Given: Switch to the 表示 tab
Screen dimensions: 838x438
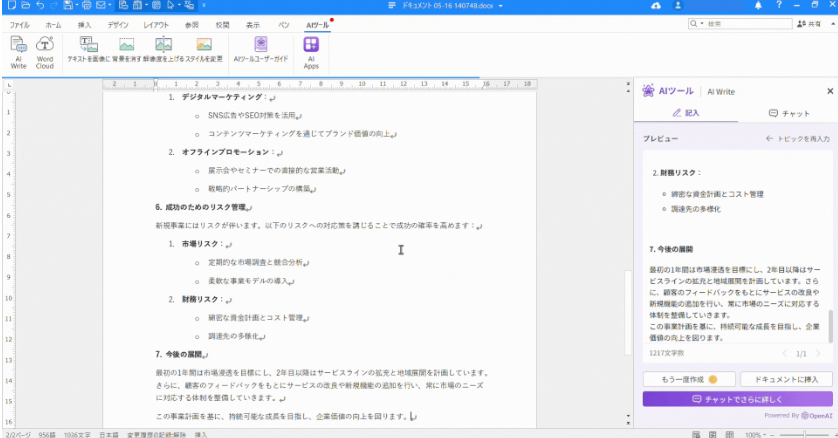Looking at the screenshot, I should tap(253, 25).
